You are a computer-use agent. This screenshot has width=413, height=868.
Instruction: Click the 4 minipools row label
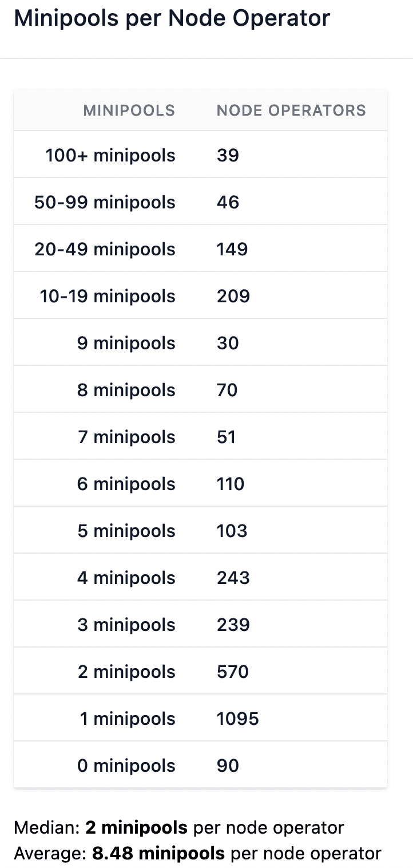click(x=126, y=578)
